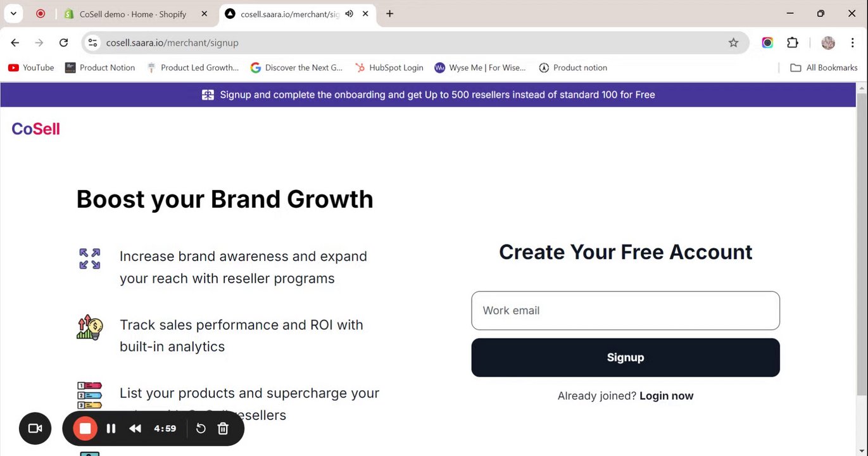Open the tab search dropdown arrow
Screen dimensions: 868x456
(x=13, y=13)
